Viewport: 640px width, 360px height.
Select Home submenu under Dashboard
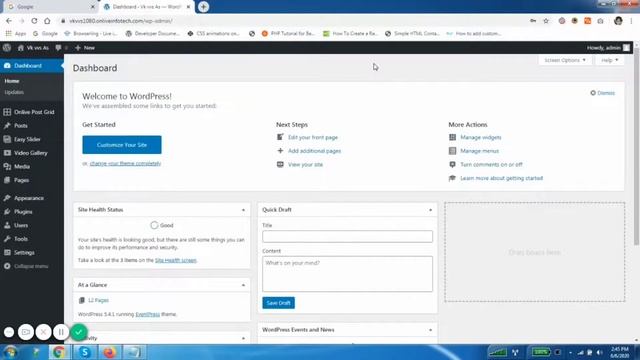(x=12, y=81)
